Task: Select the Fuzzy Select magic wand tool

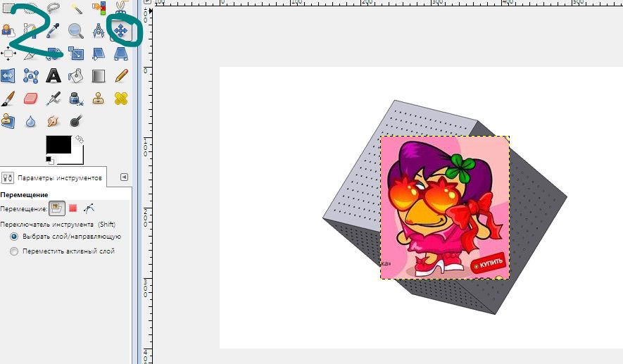Action: pos(75,7)
